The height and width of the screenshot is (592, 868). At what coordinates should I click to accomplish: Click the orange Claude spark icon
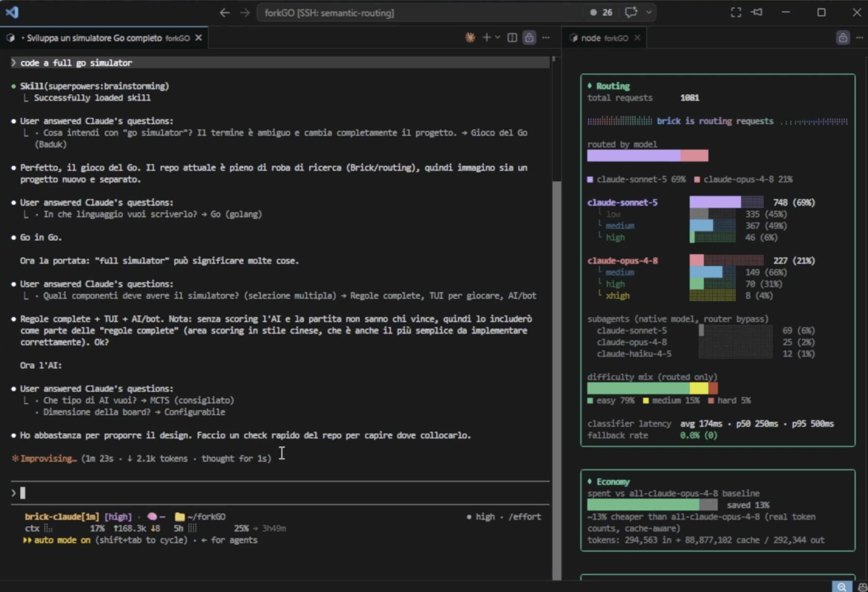click(470, 37)
